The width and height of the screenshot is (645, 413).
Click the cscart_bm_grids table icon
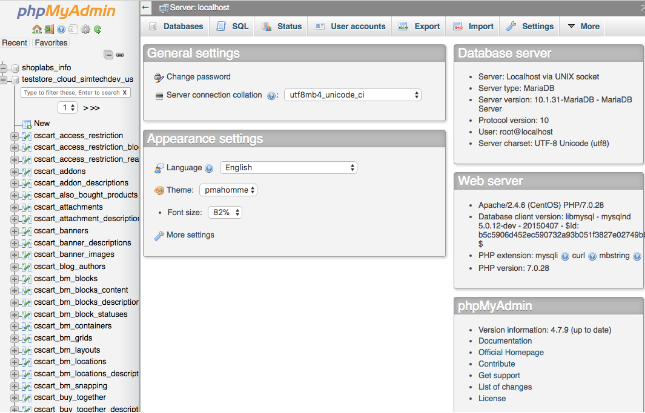(x=27, y=339)
